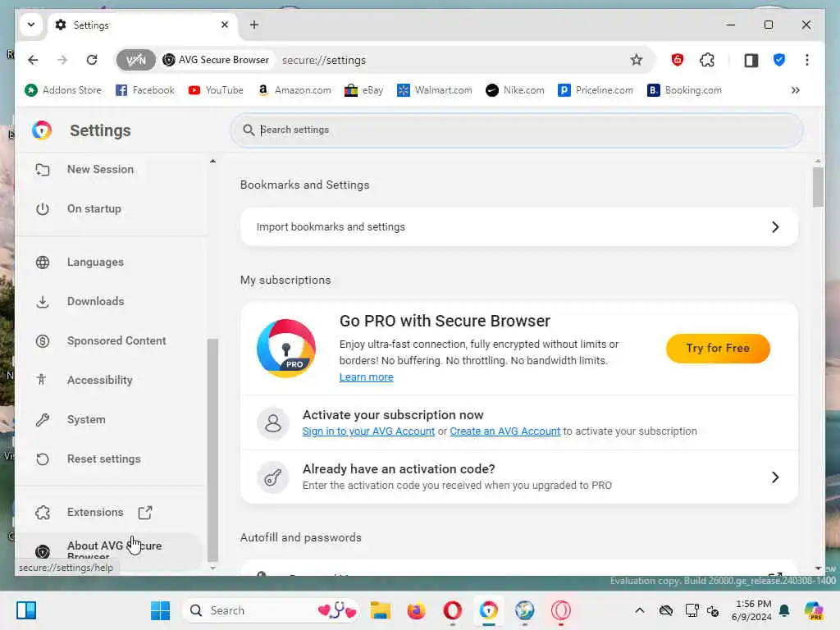
Task: Expand Already have an activation code row
Action: (x=519, y=477)
